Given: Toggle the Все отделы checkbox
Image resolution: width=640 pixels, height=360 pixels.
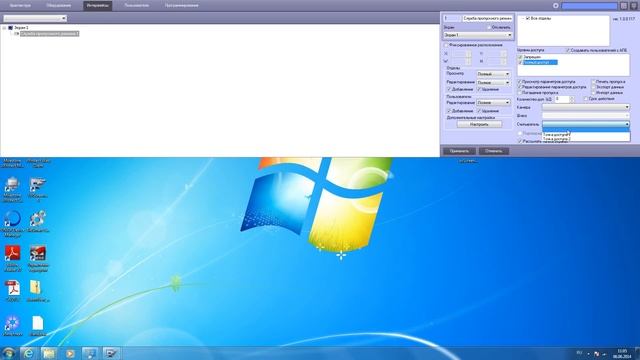Looking at the screenshot, I should (x=528, y=18).
